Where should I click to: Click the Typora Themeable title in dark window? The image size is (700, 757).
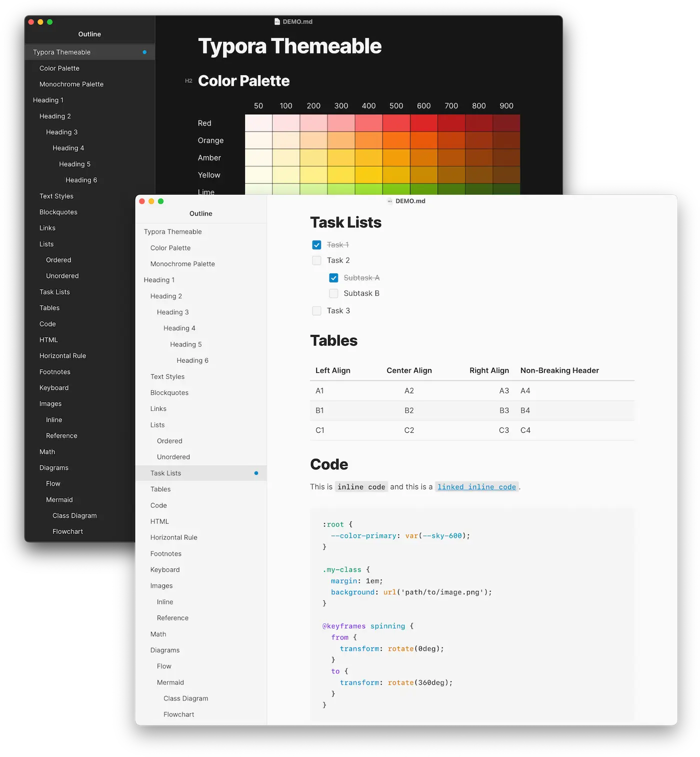(289, 46)
